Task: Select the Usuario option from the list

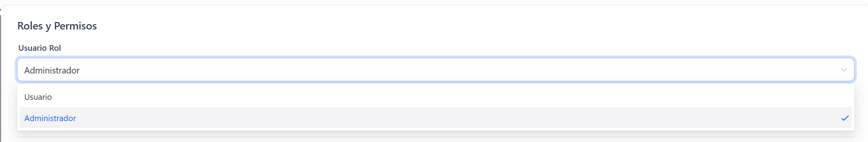Action: [x=38, y=97]
